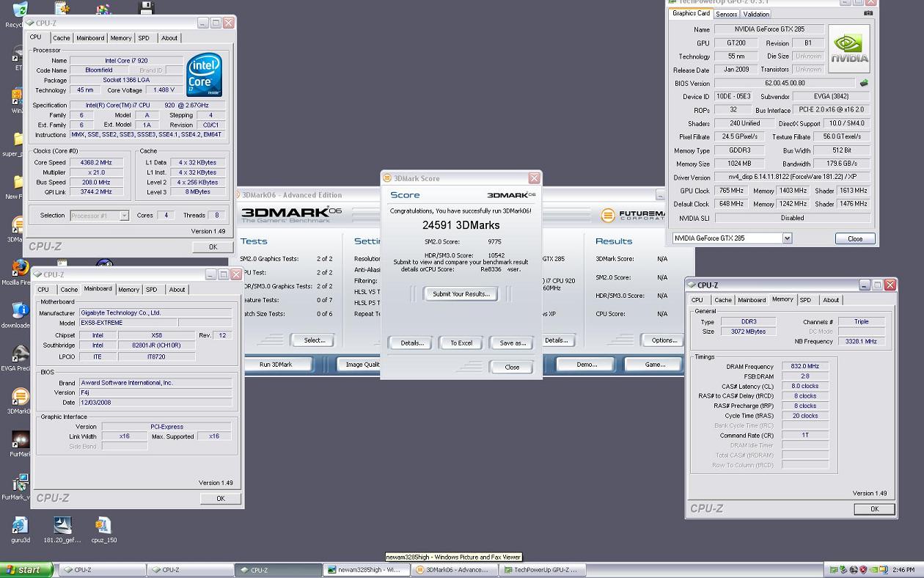Click the Gigabyte Technology manufacturer field
Viewport: 924px width, 578px height.
(x=155, y=313)
